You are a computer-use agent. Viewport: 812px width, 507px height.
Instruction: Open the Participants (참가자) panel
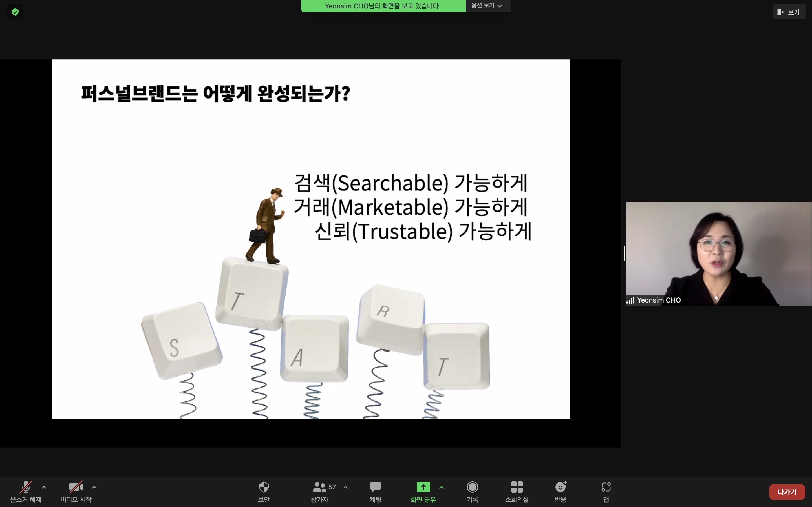319,487
